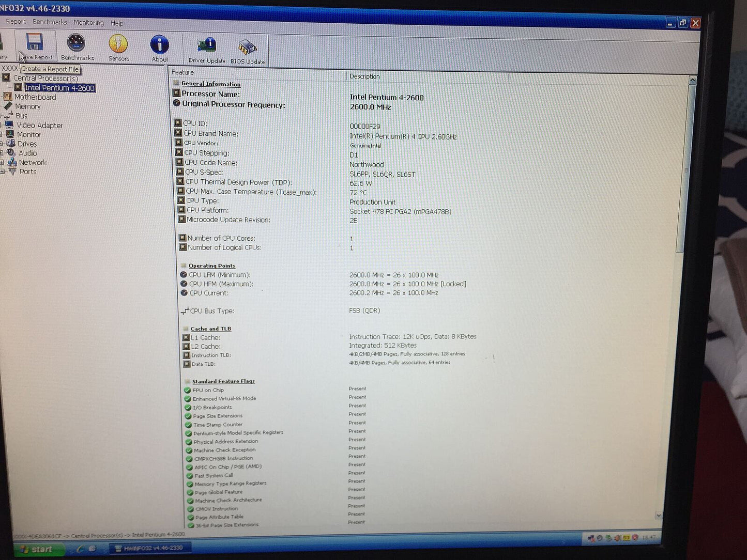747x560 pixels.
Task: Click the Description column header
Action: [x=427, y=76]
